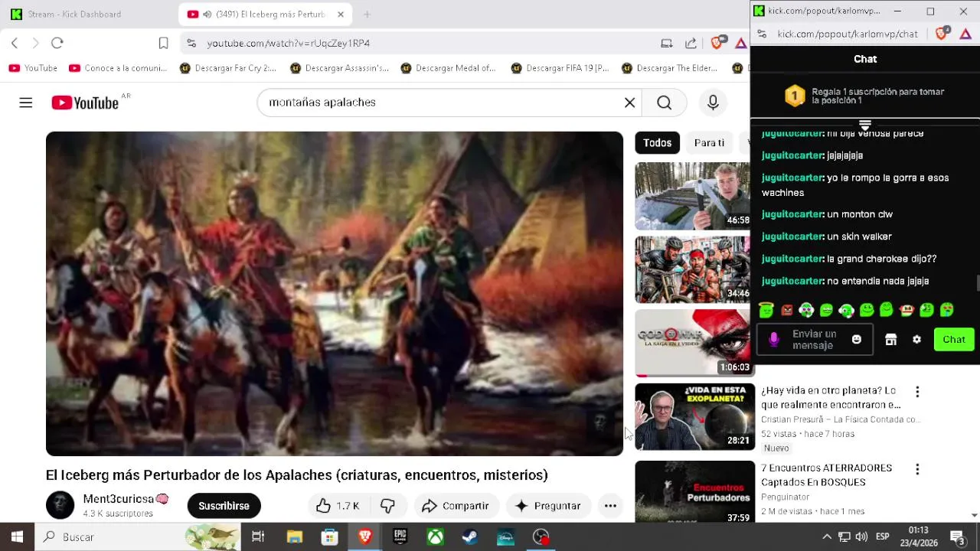The height and width of the screenshot is (551, 980).
Task: Open the 46:58 recommended video thumbnail
Action: (x=692, y=196)
